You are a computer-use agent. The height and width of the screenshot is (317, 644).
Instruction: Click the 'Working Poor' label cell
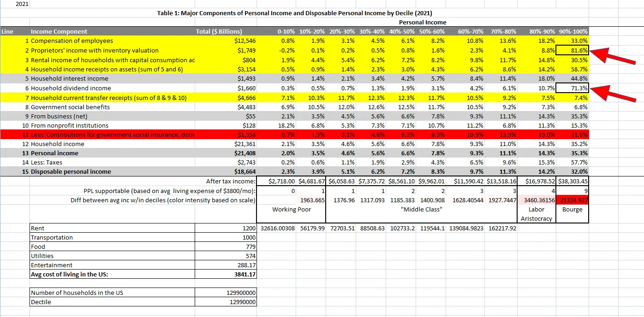tap(292, 210)
